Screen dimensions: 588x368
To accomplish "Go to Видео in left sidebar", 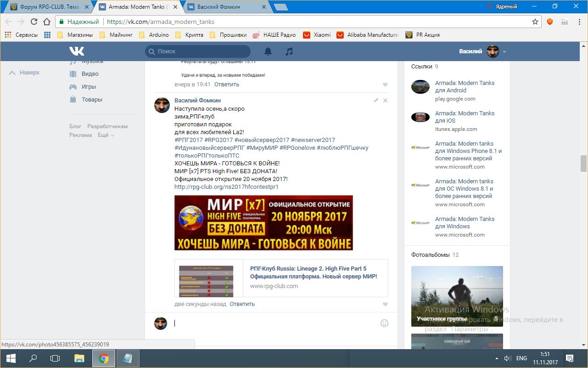I will 90,74.
